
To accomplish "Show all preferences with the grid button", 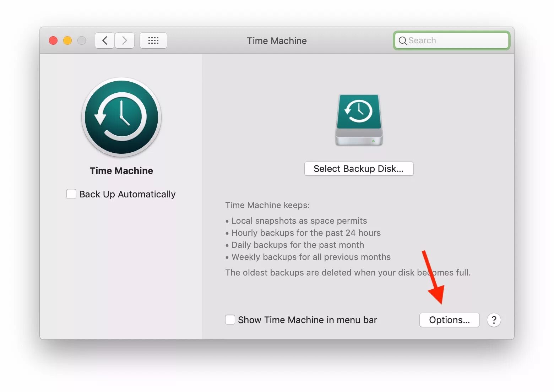I will coord(153,40).
